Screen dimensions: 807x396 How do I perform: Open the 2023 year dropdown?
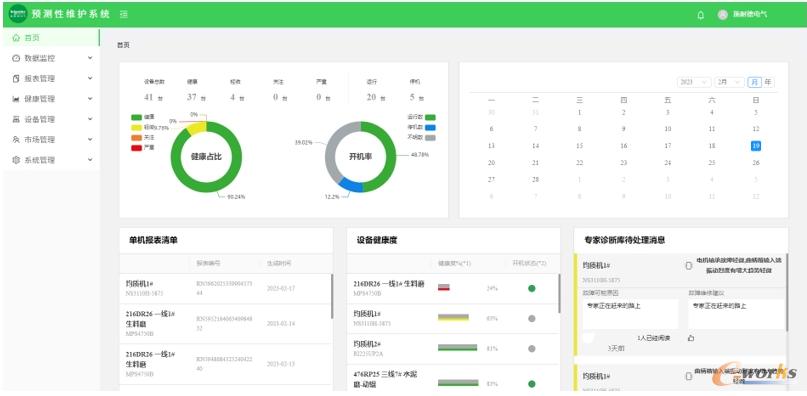click(x=694, y=82)
